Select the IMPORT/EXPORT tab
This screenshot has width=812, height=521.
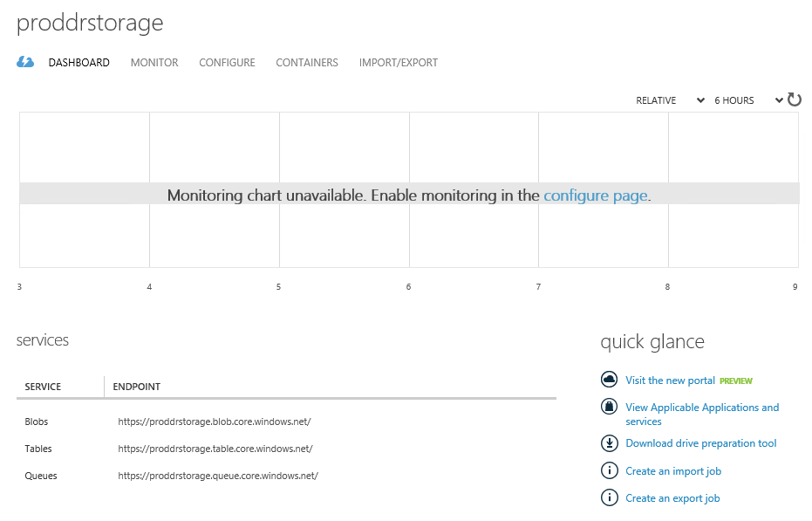[x=399, y=63]
